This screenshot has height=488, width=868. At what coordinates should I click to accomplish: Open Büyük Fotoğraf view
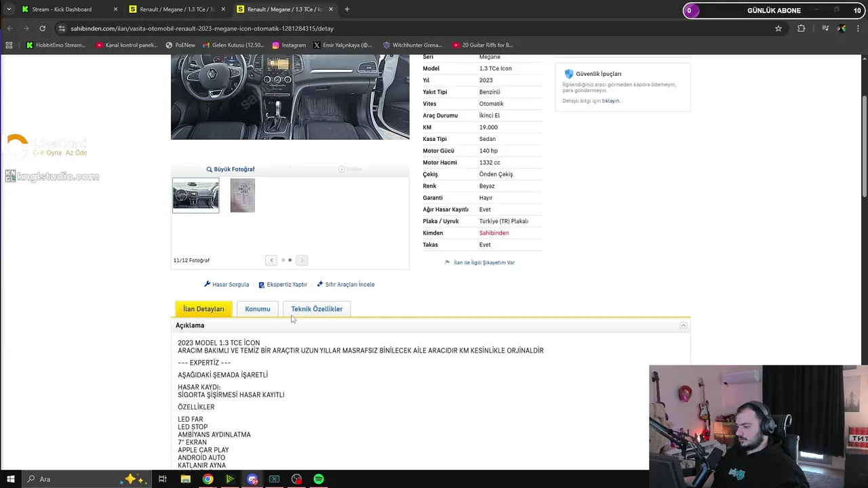[231, 169]
